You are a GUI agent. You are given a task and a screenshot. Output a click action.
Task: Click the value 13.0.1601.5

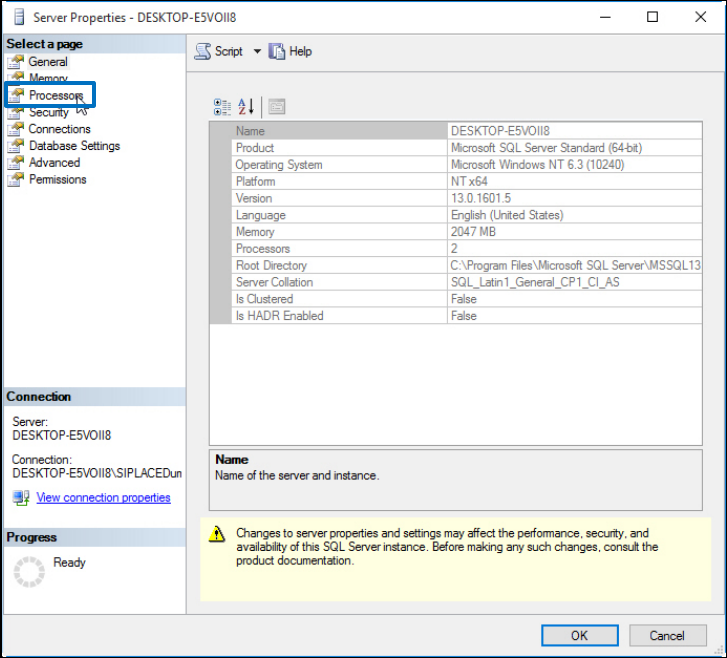tap(481, 198)
